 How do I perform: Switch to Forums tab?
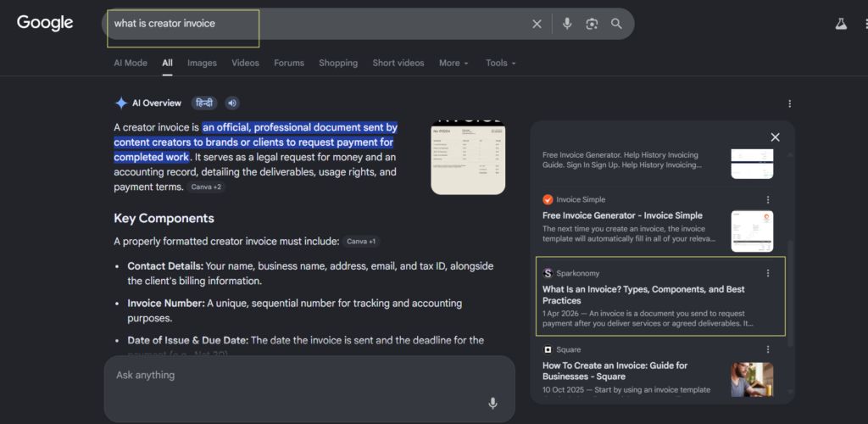tap(289, 63)
